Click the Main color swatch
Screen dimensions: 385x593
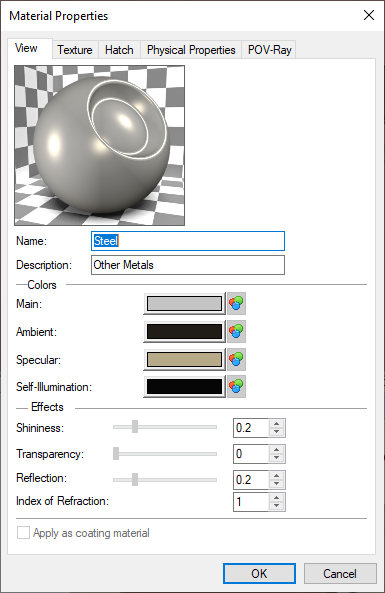185,303
